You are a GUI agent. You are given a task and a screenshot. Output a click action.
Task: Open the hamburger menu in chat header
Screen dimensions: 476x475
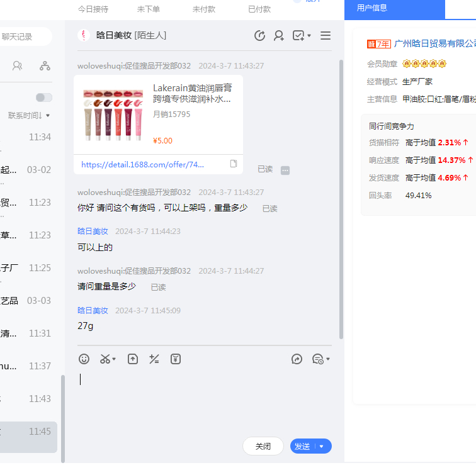click(x=326, y=36)
